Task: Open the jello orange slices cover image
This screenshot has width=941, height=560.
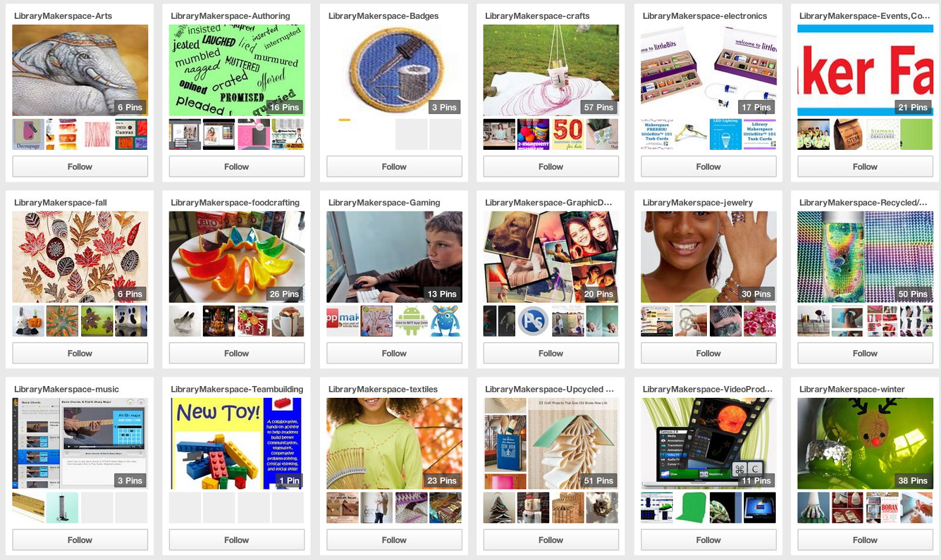Action: [236, 257]
